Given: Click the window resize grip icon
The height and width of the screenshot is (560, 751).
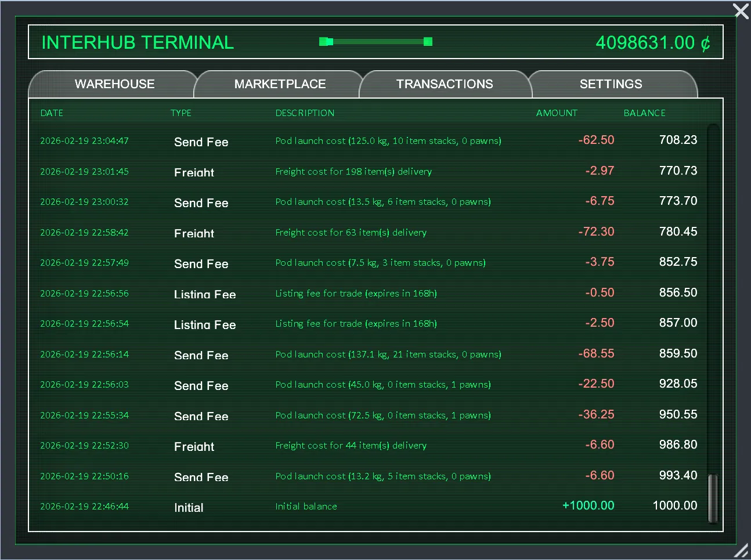Looking at the screenshot, I should pos(741,551).
